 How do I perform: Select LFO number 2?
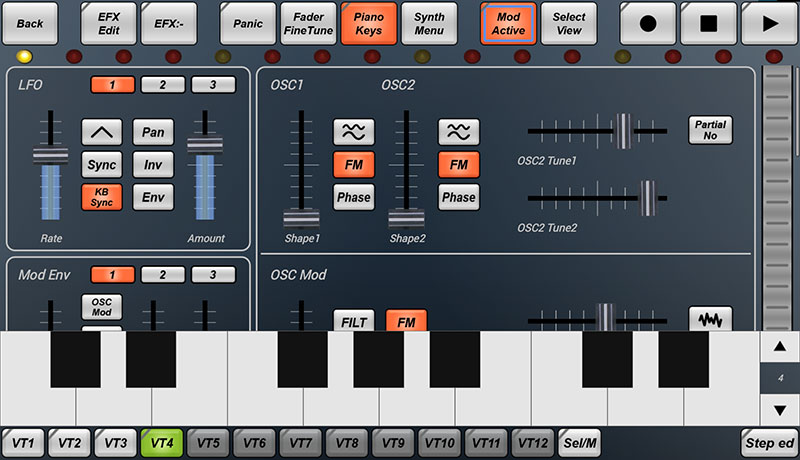[163, 85]
